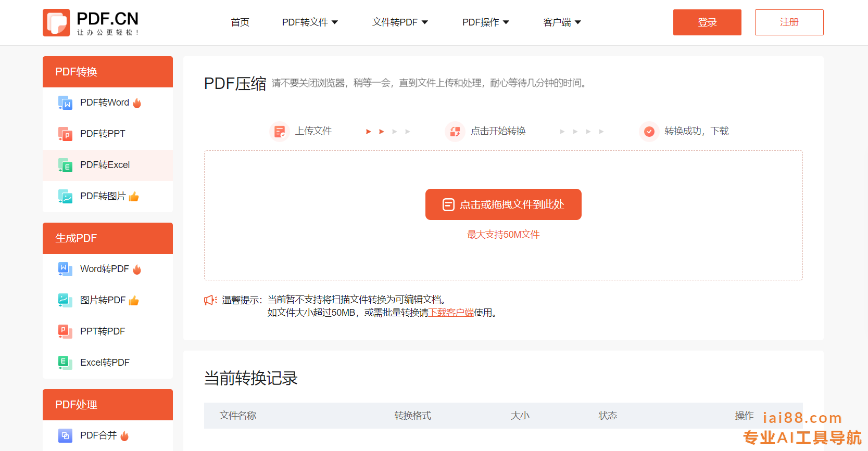Click the 登录 login button

[x=707, y=22]
